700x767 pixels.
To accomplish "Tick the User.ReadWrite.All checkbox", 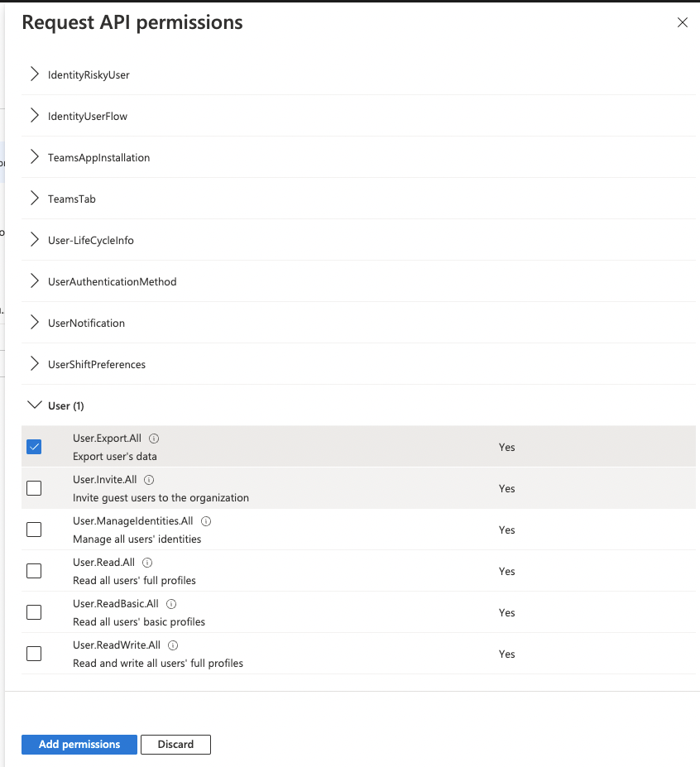I will coord(34,654).
